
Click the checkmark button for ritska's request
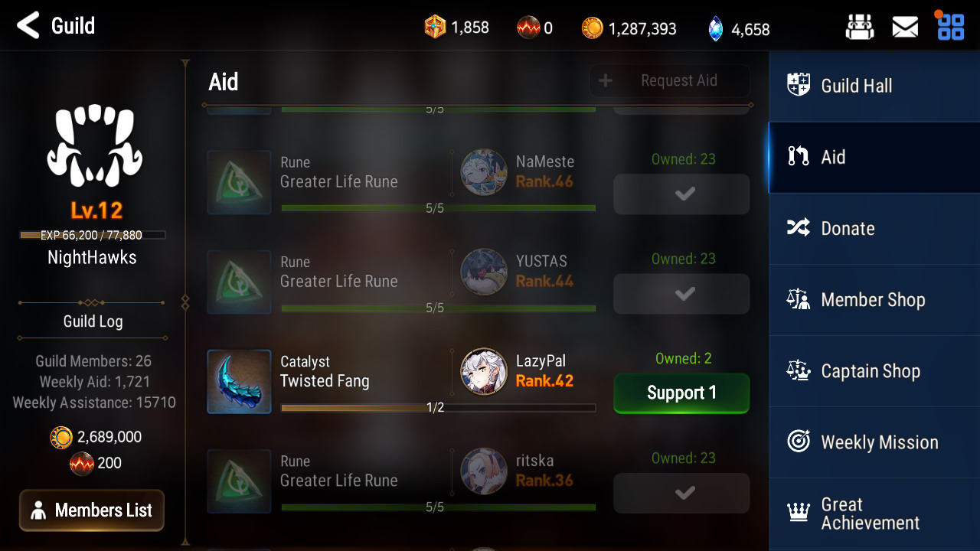point(681,493)
